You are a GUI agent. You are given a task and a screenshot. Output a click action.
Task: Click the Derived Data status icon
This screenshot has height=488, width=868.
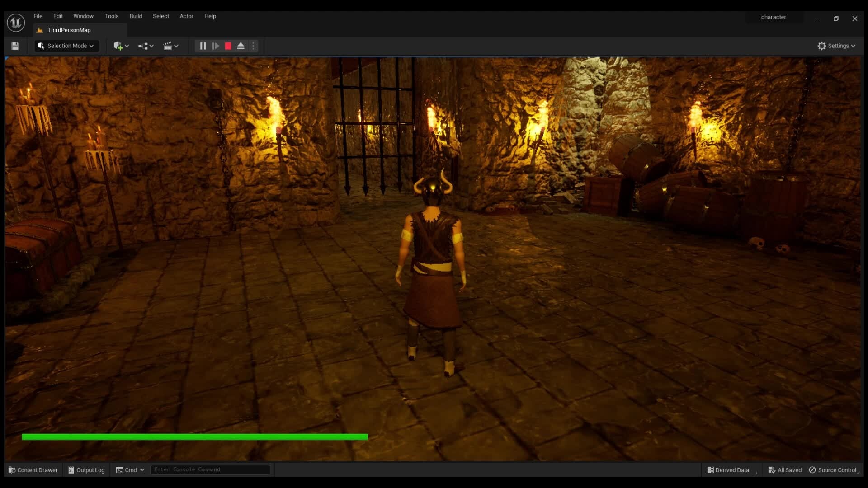pyautogui.click(x=710, y=470)
